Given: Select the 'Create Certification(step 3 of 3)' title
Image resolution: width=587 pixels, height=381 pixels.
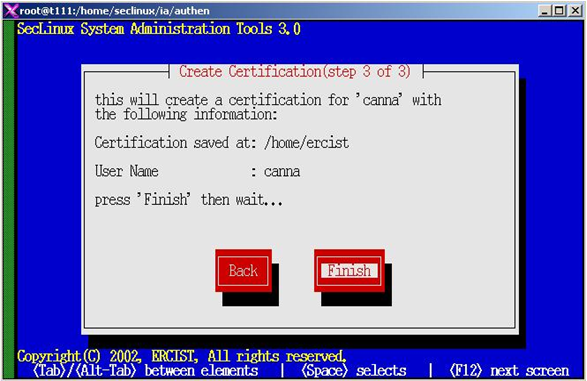Looking at the screenshot, I should pyautogui.click(x=295, y=71).
